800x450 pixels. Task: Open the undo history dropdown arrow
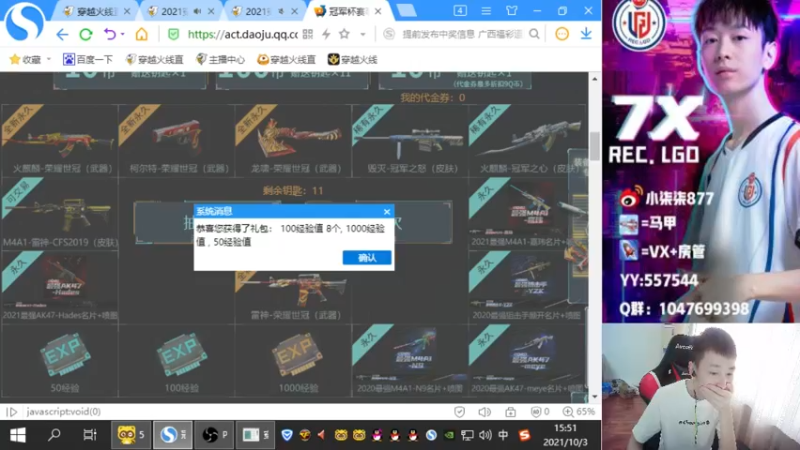122,34
